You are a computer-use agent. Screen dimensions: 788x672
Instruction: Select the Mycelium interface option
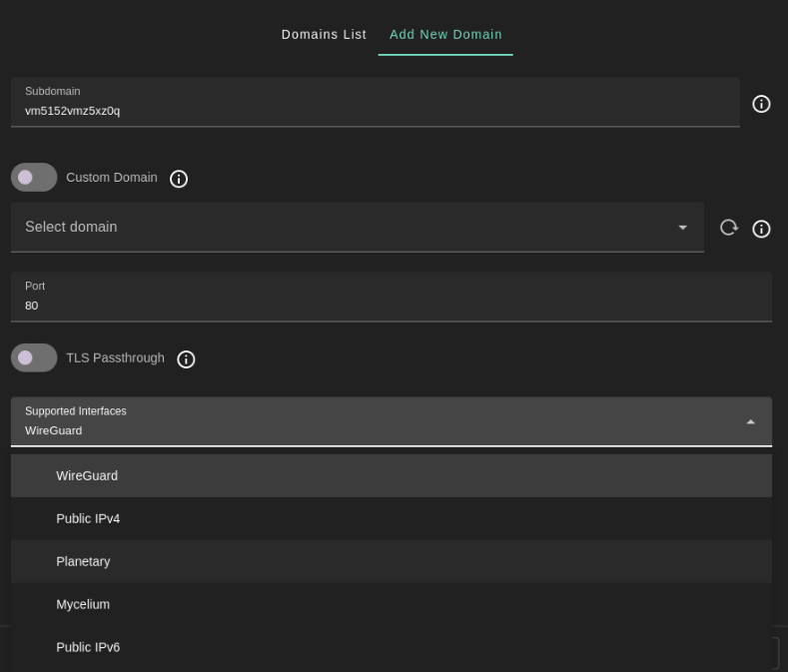(x=83, y=605)
